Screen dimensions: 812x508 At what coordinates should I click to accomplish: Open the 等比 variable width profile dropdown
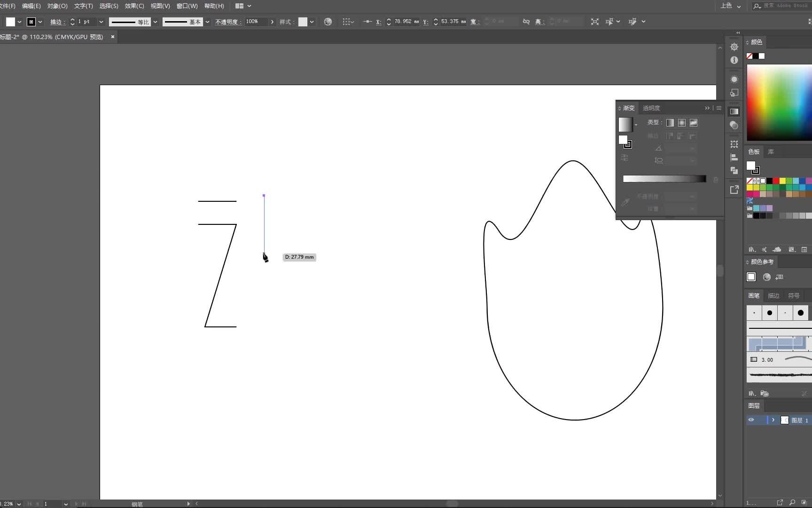point(156,22)
